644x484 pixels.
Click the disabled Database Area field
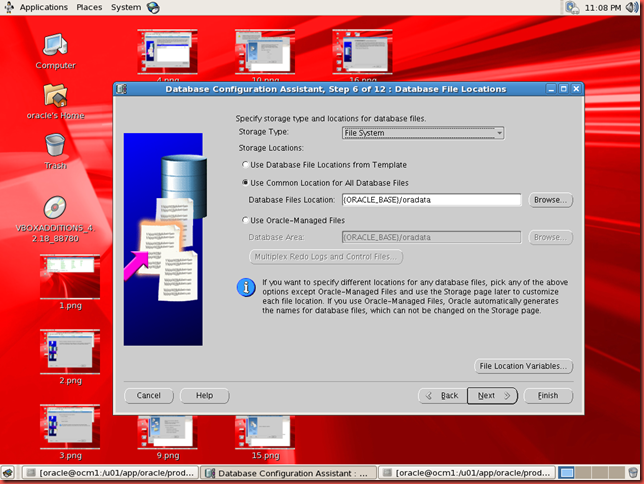pyautogui.click(x=431, y=237)
